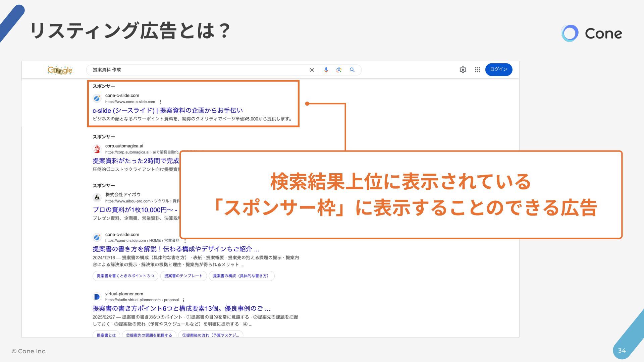
Task: Open the 提案書の書き方ポイント6つ result link
Action: coord(181,308)
